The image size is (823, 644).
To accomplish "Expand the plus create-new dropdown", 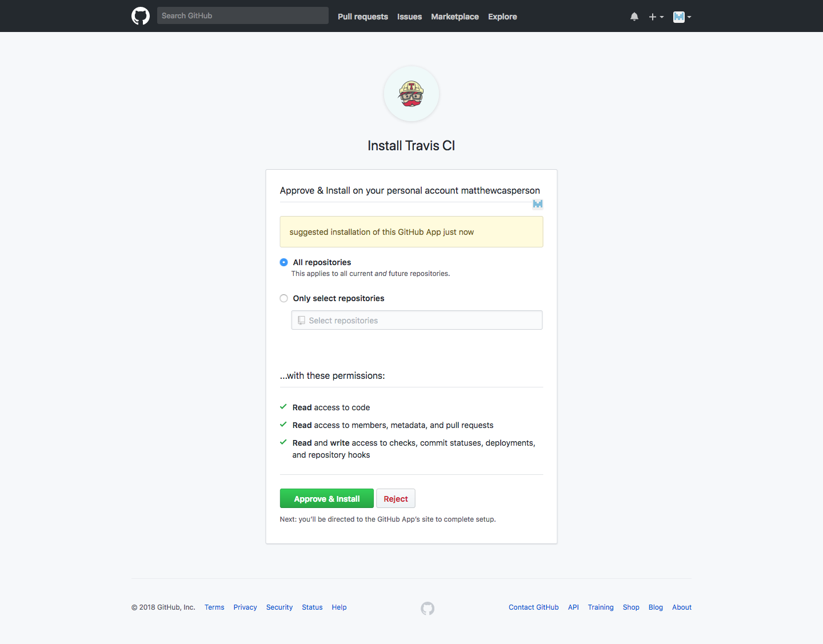I will click(656, 17).
